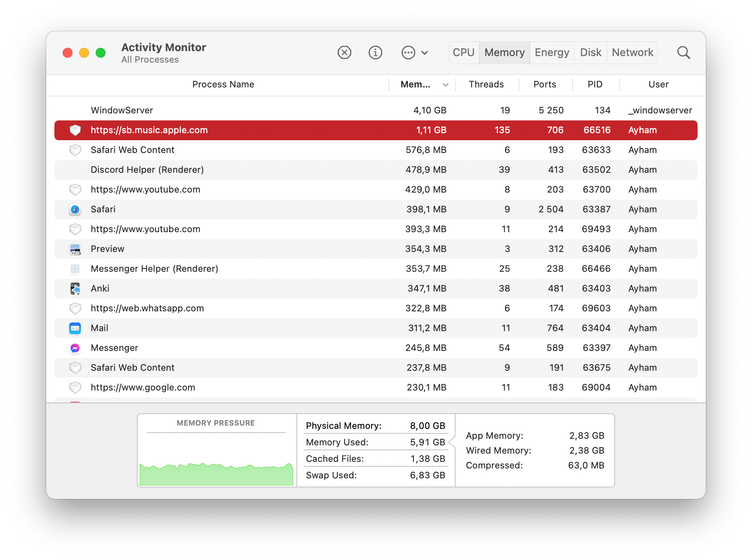Click shield icon of youtube.com 429,0 MB row
This screenshot has height=560, width=752.
(75, 190)
